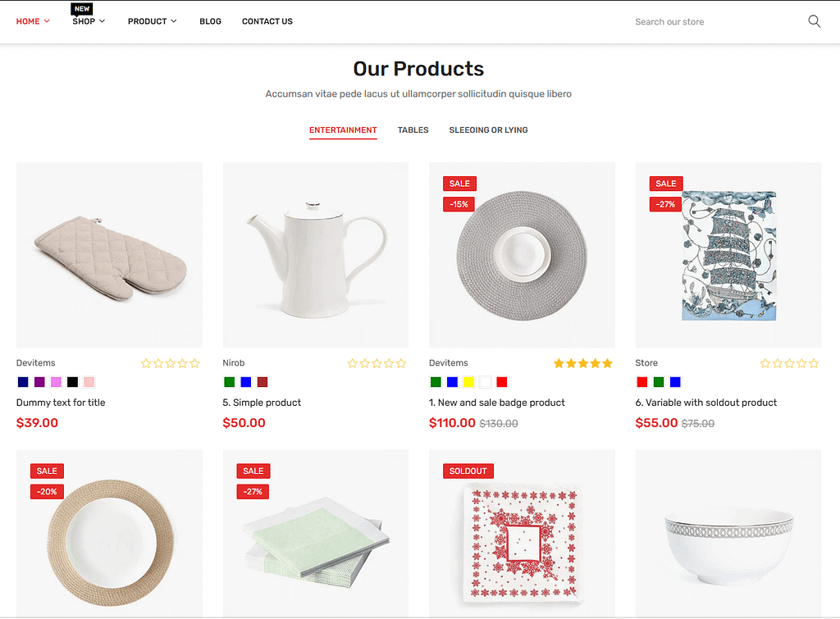
Task: Expand the Product menu dropdown
Action: click(x=152, y=21)
